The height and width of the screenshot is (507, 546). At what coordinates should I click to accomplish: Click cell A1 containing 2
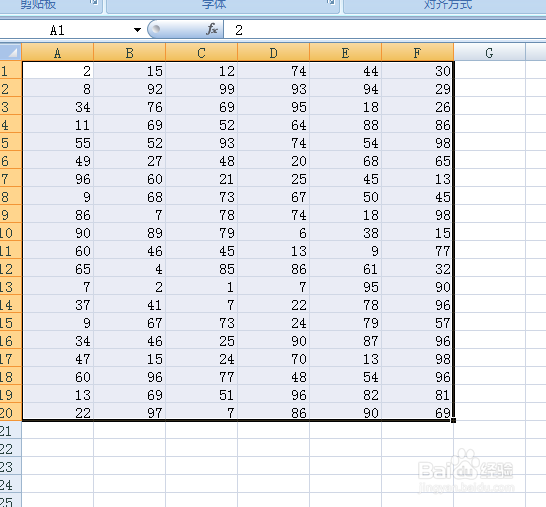[58, 71]
